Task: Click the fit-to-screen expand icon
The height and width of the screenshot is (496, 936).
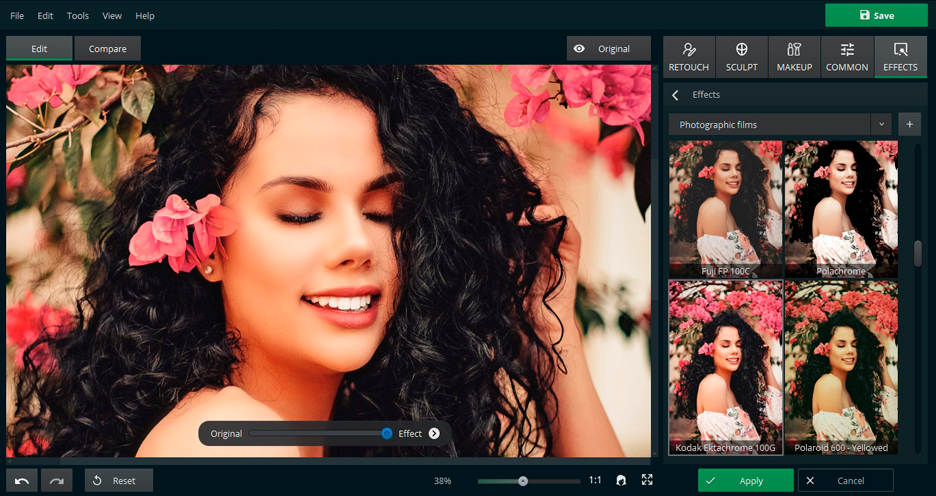Action: point(647,481)
